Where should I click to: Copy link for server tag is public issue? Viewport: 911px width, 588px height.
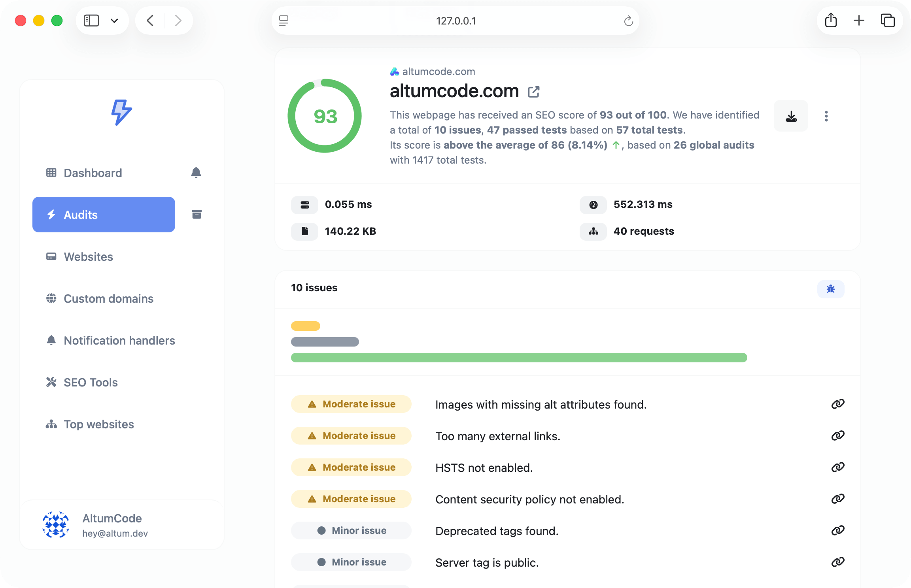click(838, 562)
